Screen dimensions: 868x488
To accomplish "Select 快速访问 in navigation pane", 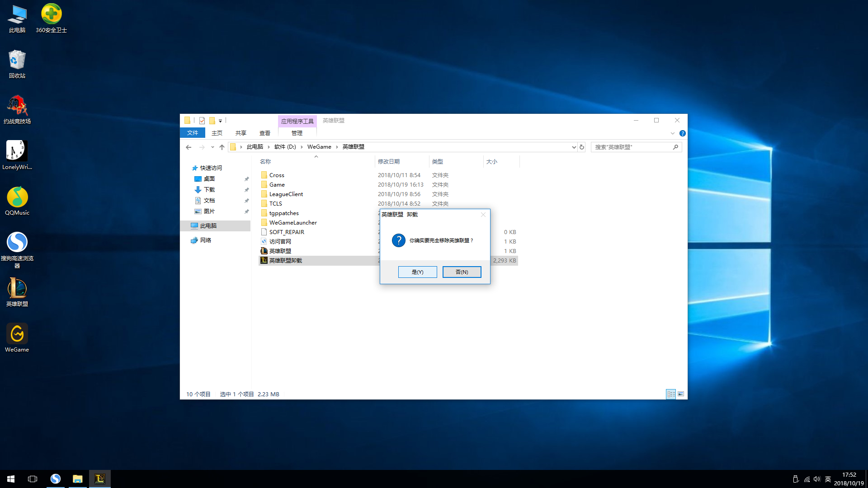I will (211, 168).
